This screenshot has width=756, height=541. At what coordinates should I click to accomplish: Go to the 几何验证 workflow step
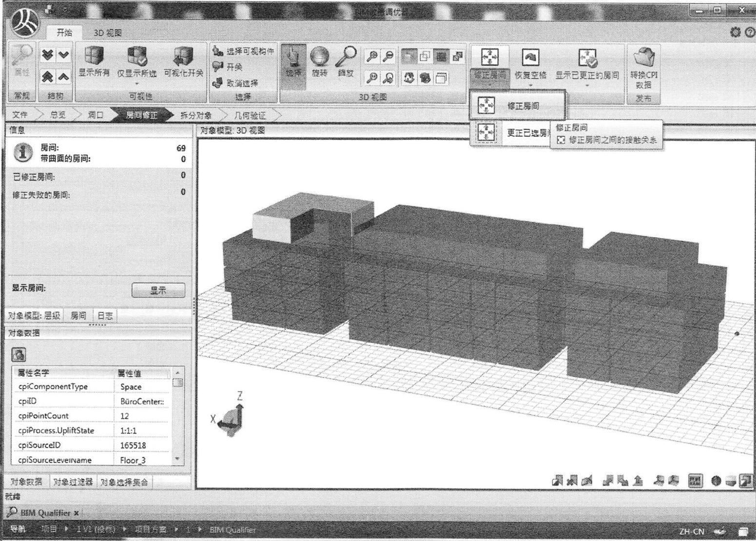click(250, 115)
